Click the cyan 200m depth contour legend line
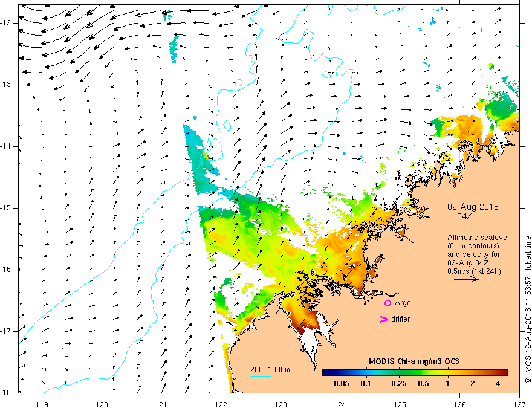Screen dimensions: 532x411 (x=260, y=376)
